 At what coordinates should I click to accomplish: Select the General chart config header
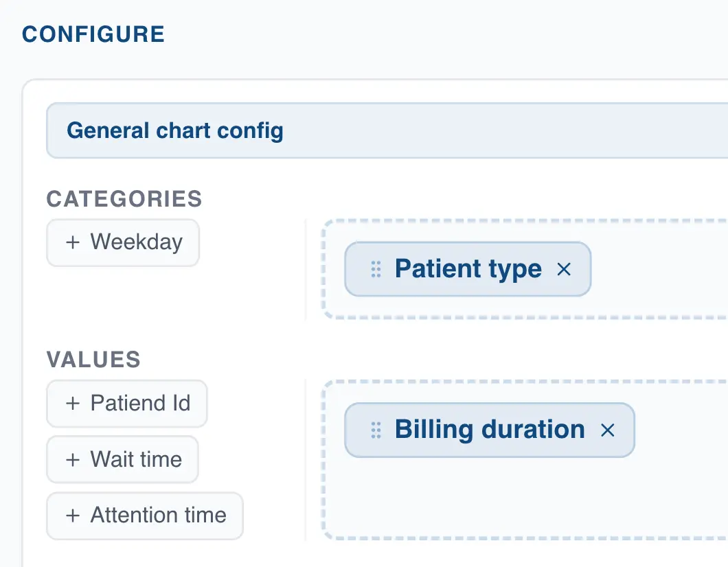(x=174, y=130)
